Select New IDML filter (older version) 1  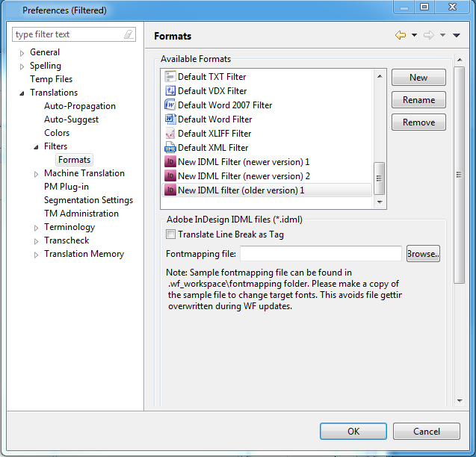[x=241, y=190]
